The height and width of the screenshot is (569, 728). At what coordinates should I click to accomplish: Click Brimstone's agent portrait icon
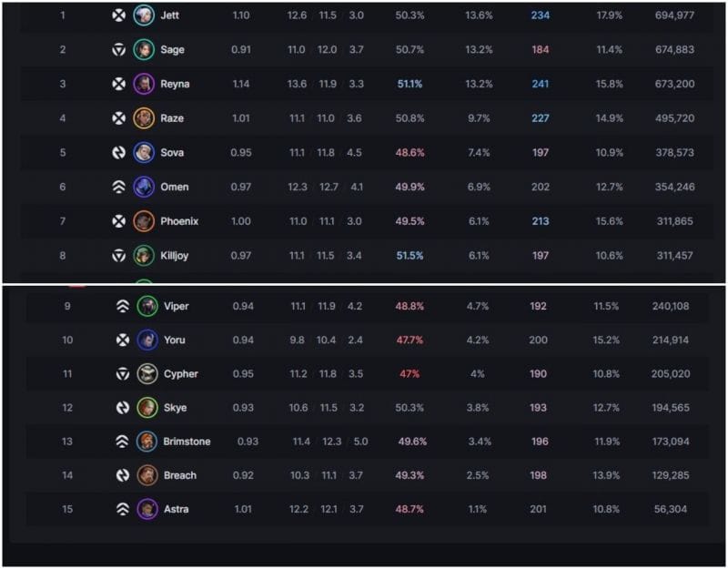[x=147, y=442]
